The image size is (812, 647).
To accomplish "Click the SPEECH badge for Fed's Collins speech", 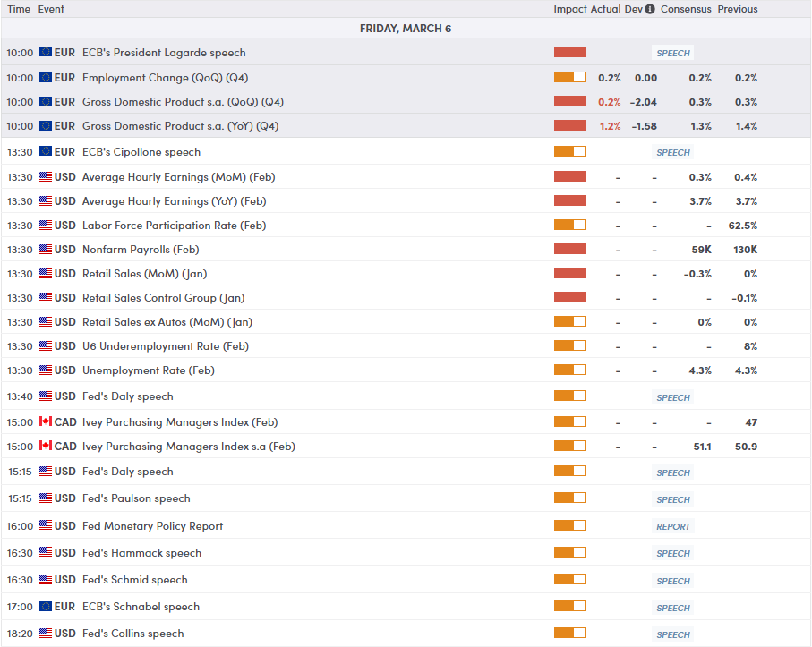I will 673,634.
